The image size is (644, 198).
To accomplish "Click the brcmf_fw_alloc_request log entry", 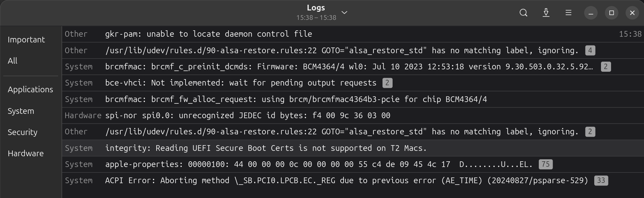I will click(296, 99).
